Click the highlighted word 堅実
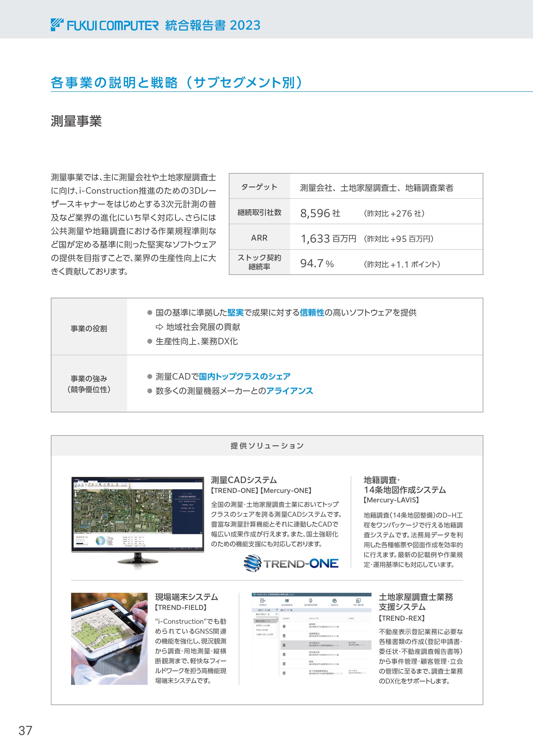Screen dimensions: 533x756 [235, 312]
